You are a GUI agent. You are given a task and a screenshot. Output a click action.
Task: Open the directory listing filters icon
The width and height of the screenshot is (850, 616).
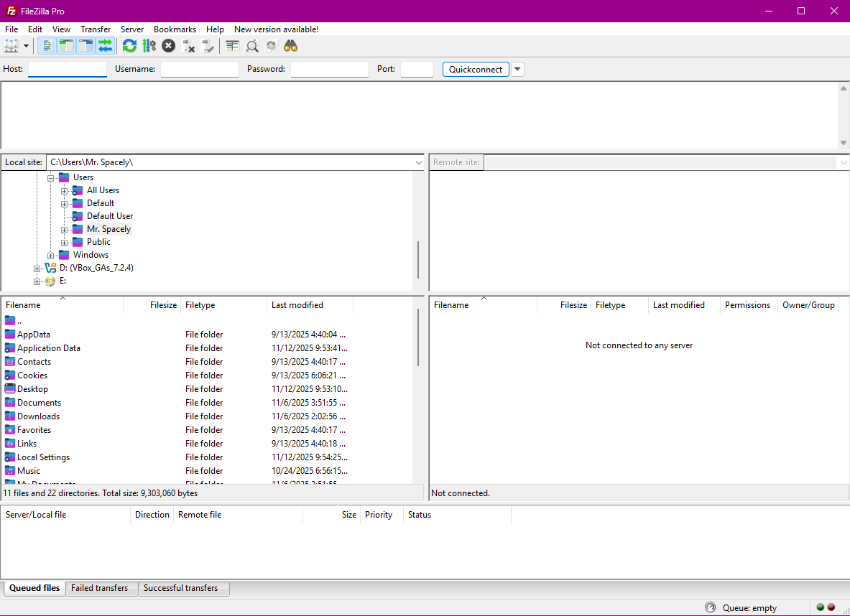(x=232, y=46)
